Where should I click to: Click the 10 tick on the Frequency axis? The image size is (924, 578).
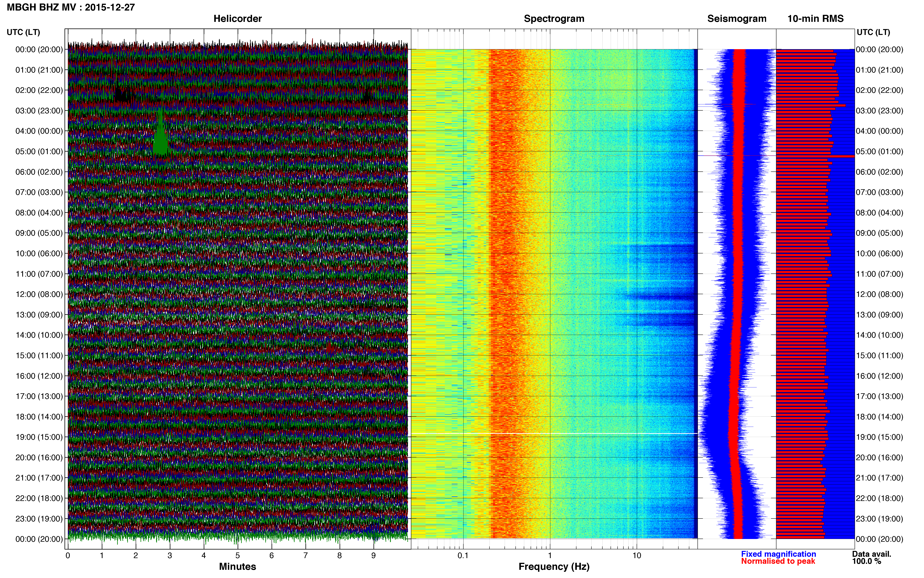tap(637, 555)
